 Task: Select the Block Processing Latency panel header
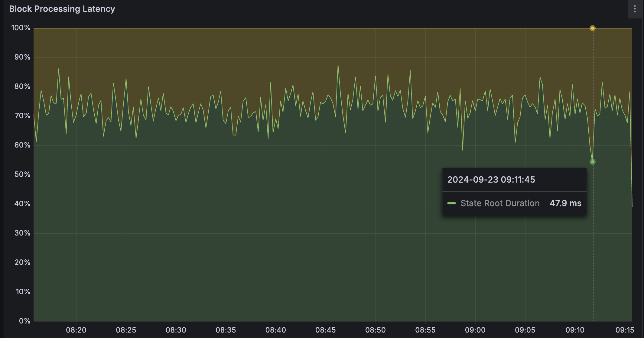pyautogui.click(x=62, y=9)
